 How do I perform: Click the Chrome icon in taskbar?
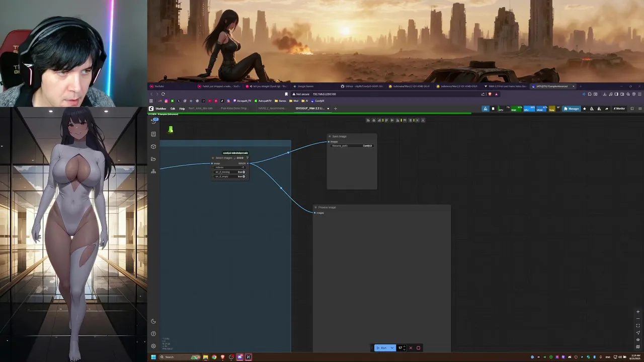(x=214, y=357)
